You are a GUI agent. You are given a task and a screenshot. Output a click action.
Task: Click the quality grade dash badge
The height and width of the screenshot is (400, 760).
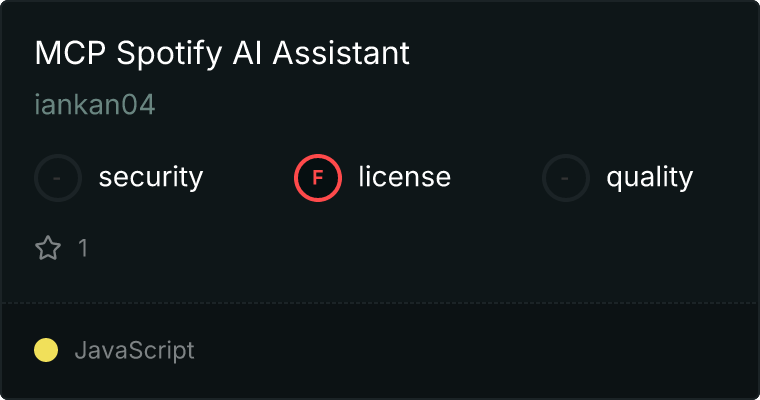(566, 178)
